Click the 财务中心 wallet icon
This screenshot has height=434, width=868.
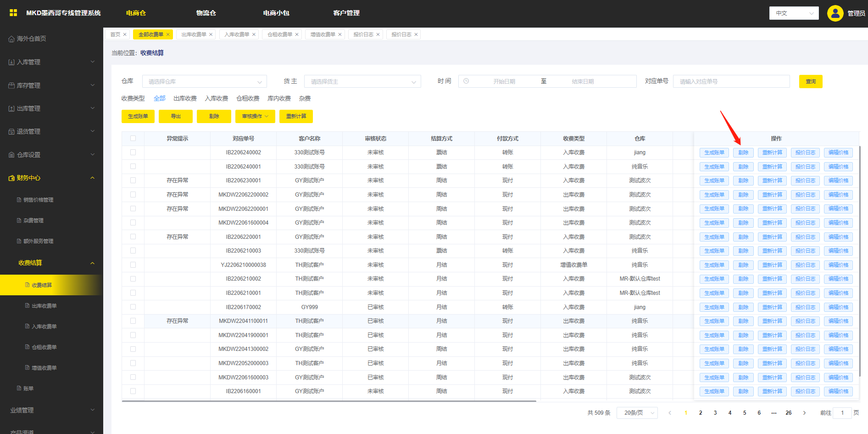coord(11,178)
